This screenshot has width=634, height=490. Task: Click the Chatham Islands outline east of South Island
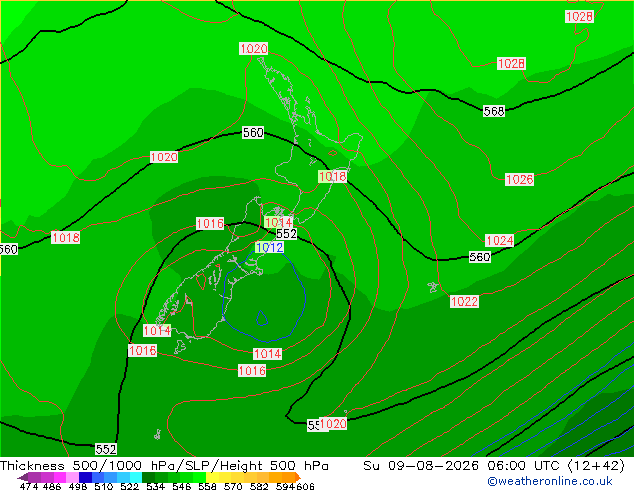pyautogui.click(x=433, y=287)
